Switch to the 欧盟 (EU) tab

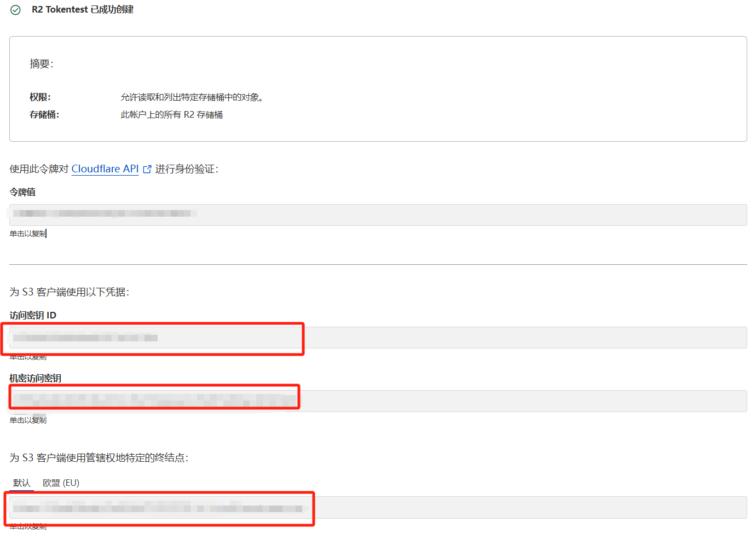(61, 483)
